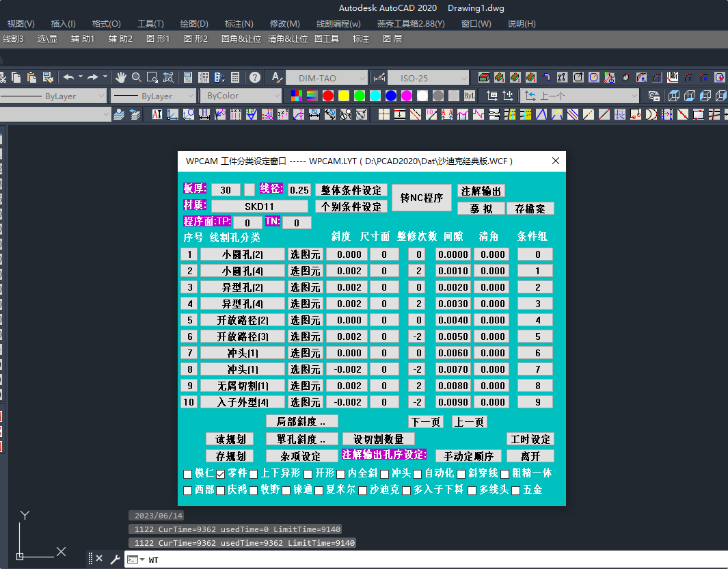Tick the 自动化 checkbox

418,474
